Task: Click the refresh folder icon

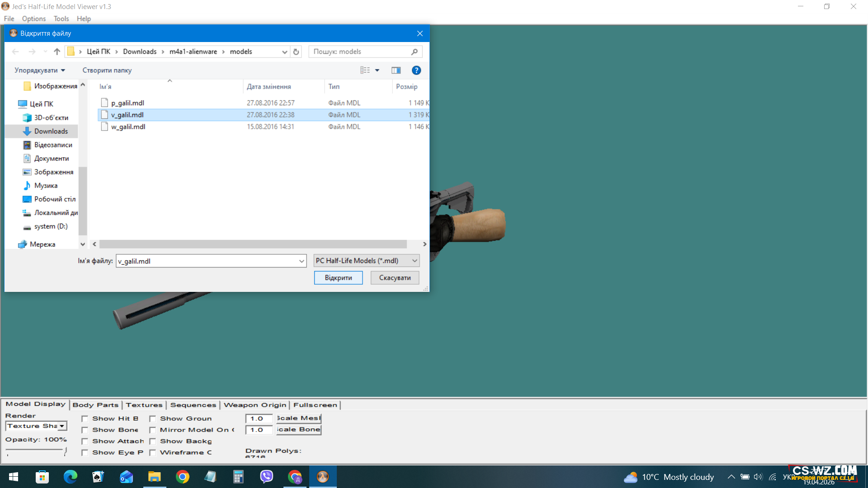Action: [296, 52]
